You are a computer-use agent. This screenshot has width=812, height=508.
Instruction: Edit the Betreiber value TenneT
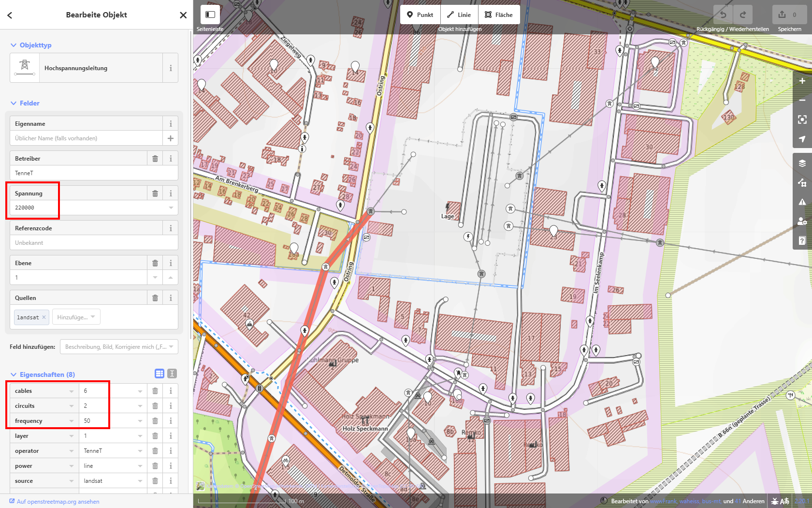(x=94, y=173)
